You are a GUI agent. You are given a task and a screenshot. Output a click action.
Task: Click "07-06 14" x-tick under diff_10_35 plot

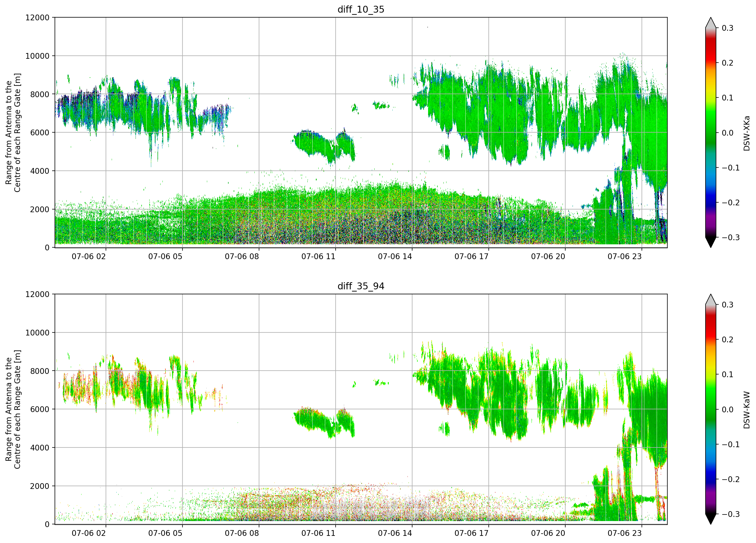click(x=395, y=256)
